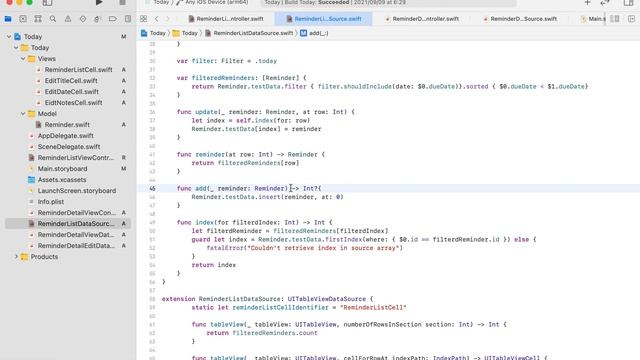Image resolution: width=640 pixels, height=360 pixels.
Task: Collapse the Today project root
Action: click(x=9, y=37)
